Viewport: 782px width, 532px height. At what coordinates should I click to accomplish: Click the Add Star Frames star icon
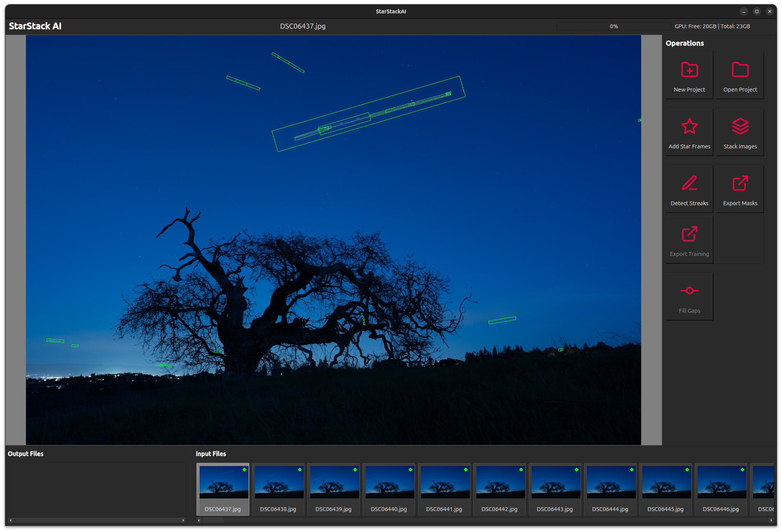[x=689, y=127]
